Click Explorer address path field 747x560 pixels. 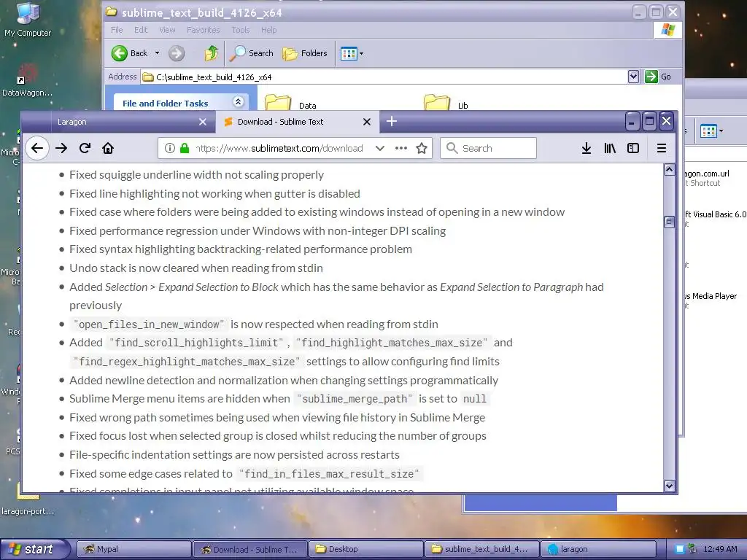[384, 77]
